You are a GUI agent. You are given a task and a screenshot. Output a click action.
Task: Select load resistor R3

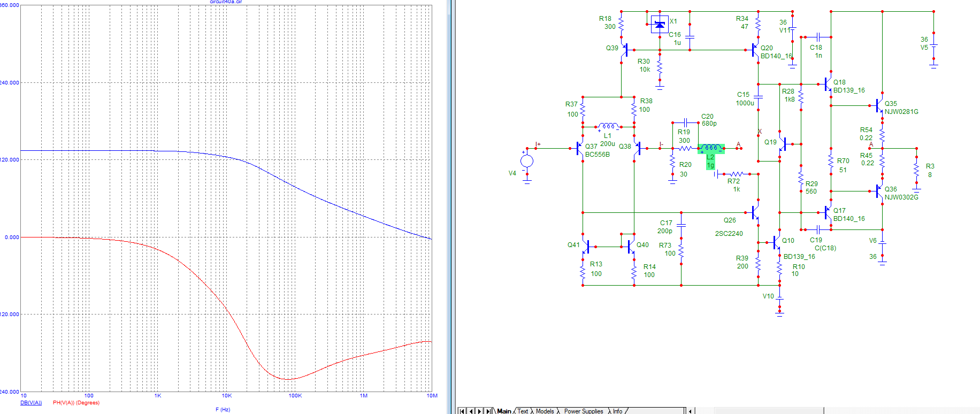coord(916,170)
